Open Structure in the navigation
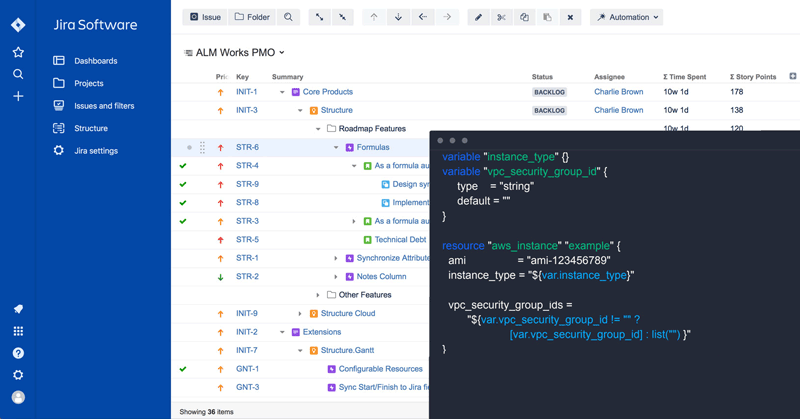 [x=91, y=128]
